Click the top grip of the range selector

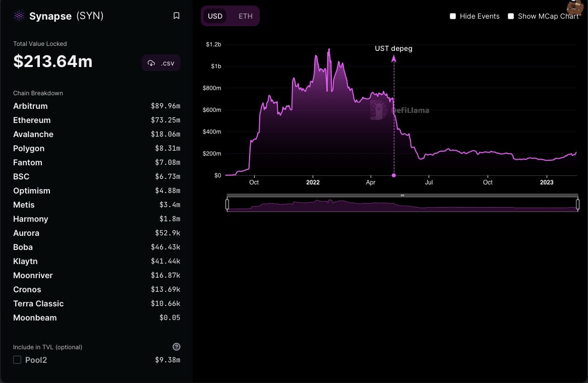pyautogui.click(x=402, y=195)
